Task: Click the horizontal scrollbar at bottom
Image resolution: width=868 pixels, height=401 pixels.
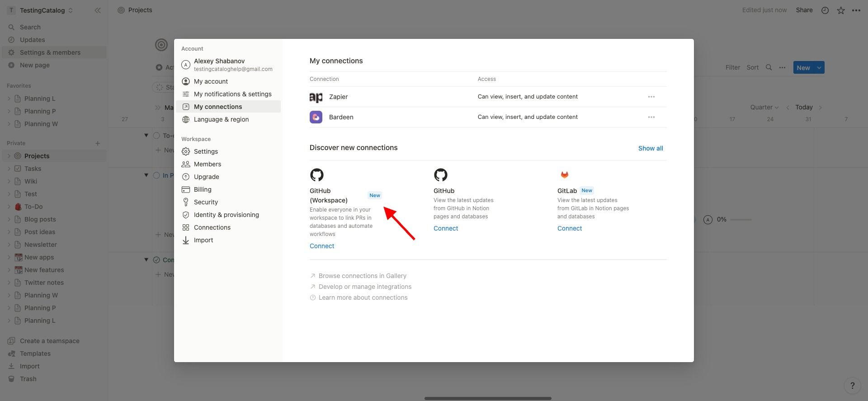Action: (488, 398)
